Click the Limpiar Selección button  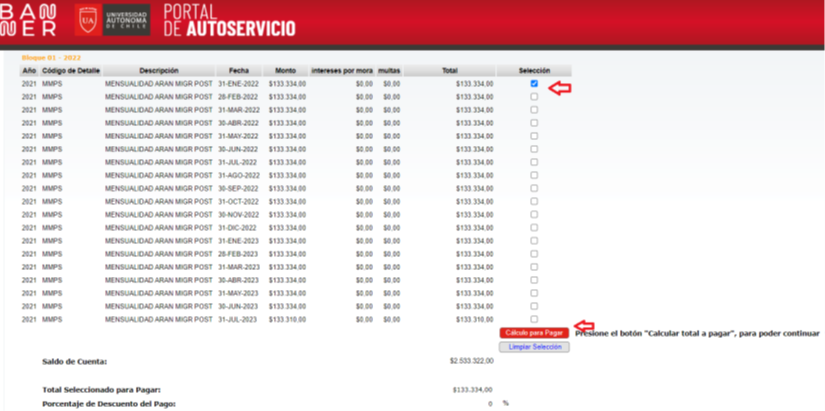click(534, 347)
